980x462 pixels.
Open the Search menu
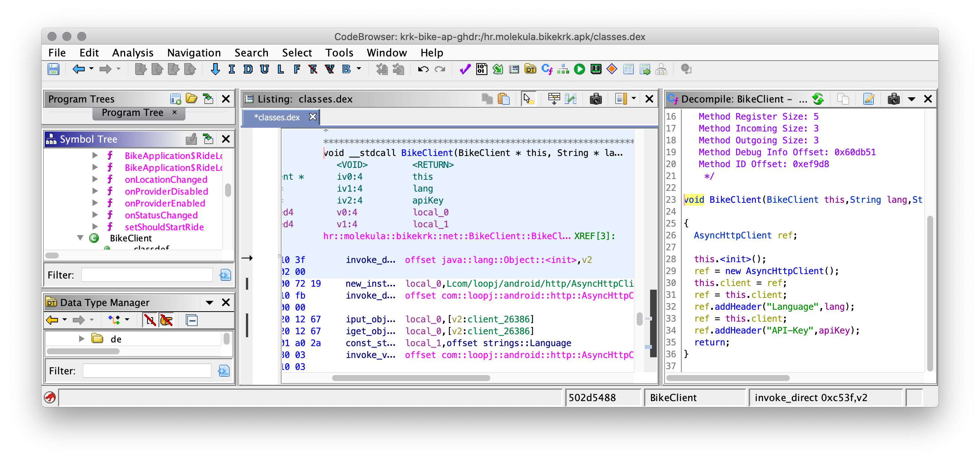click(251, 52)
